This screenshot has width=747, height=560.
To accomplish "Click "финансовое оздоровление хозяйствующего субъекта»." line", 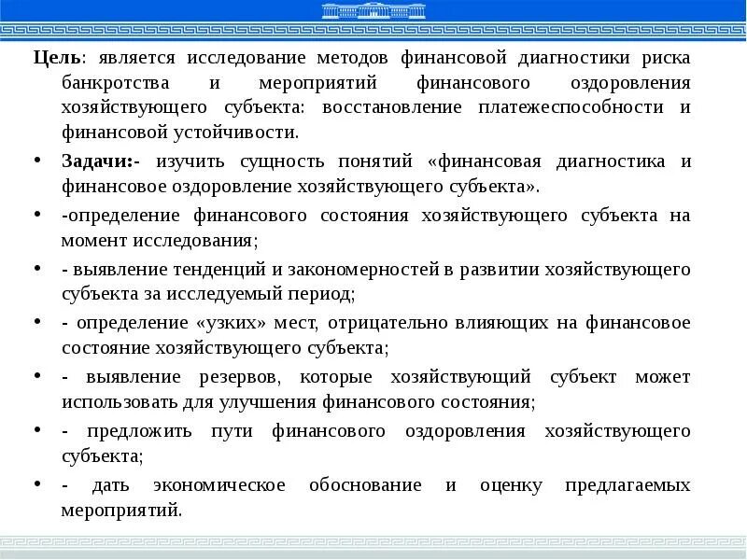I will click(301, 186).
